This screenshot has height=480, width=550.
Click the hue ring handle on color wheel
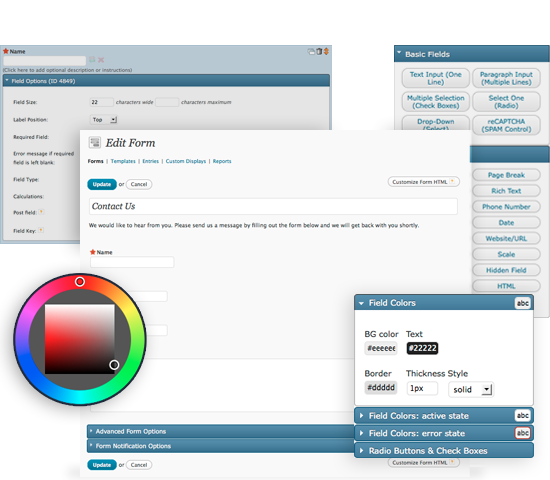pyautogui.click(x=80, y=281)
